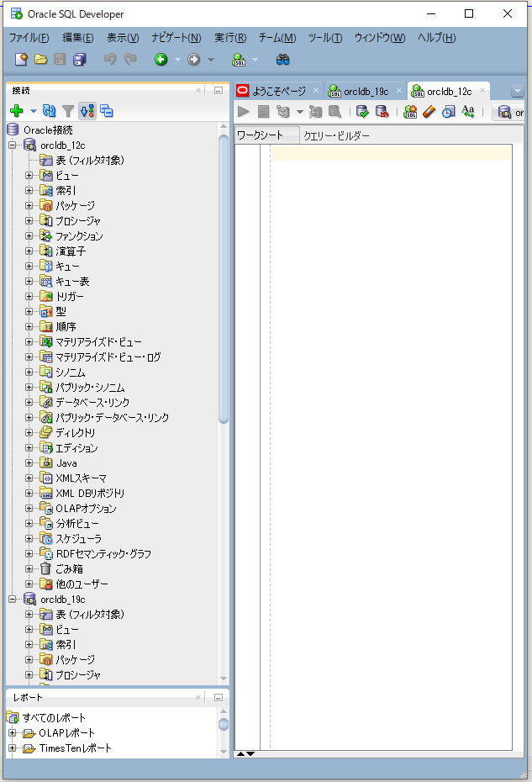Click the binoculars Find DB Object icon
This screenshot has height=782, width=532.
click(x=282, y=60)
